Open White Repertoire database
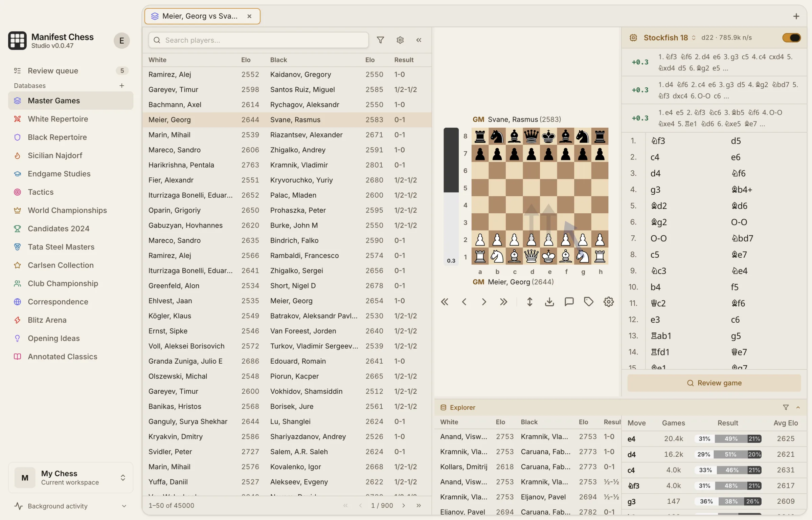The width and height of the screenshot is (812, 520). point(71,119)
